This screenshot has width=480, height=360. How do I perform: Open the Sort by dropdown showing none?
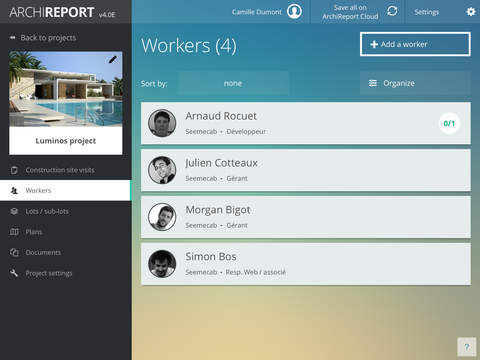point(233,83)
